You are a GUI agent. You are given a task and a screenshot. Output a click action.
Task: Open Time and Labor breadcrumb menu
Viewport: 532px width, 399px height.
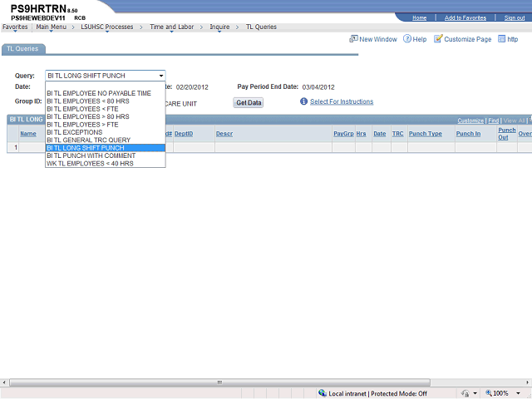pyautogui.click(x=172, y=27)
